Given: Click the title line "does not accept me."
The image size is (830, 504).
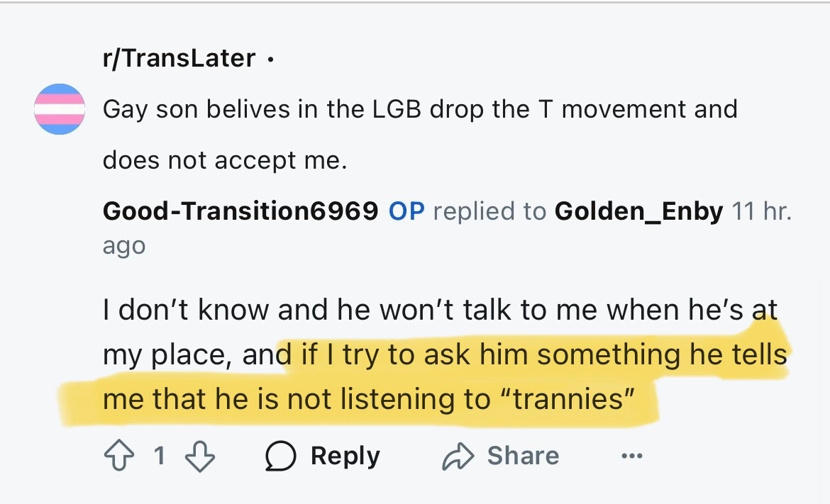Looking at the screenshot, I should pyautogui.click(x=225, y=161).
